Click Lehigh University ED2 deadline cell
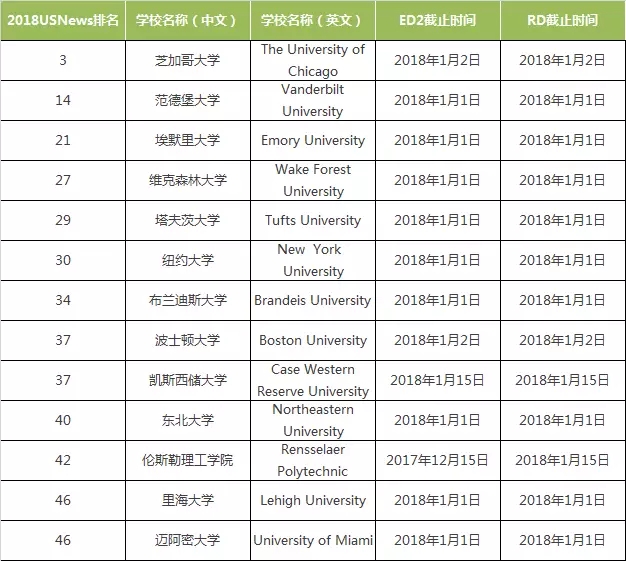Screen dimensions: 626x561 438,500
